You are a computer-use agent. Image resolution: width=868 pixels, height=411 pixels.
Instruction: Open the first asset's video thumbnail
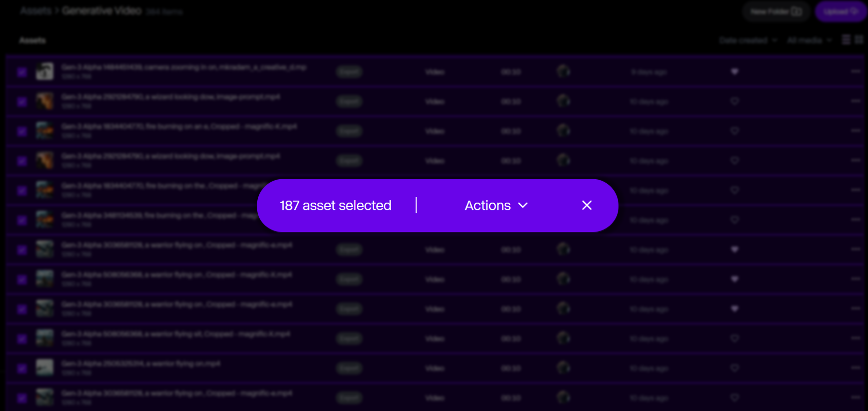click(45, 71)
